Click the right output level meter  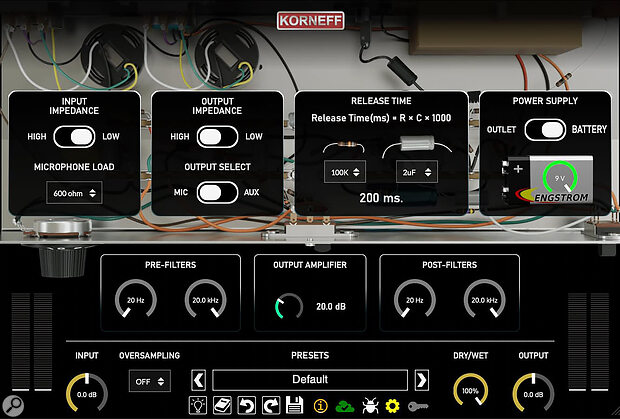point(588,342)
